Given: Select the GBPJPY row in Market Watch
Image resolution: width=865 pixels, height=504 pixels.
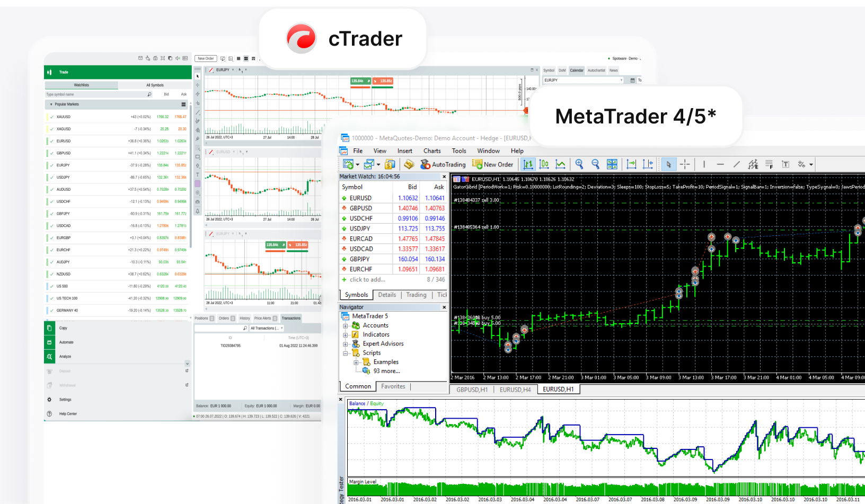Looking at the screenshot, I should (x=393, y=259).
